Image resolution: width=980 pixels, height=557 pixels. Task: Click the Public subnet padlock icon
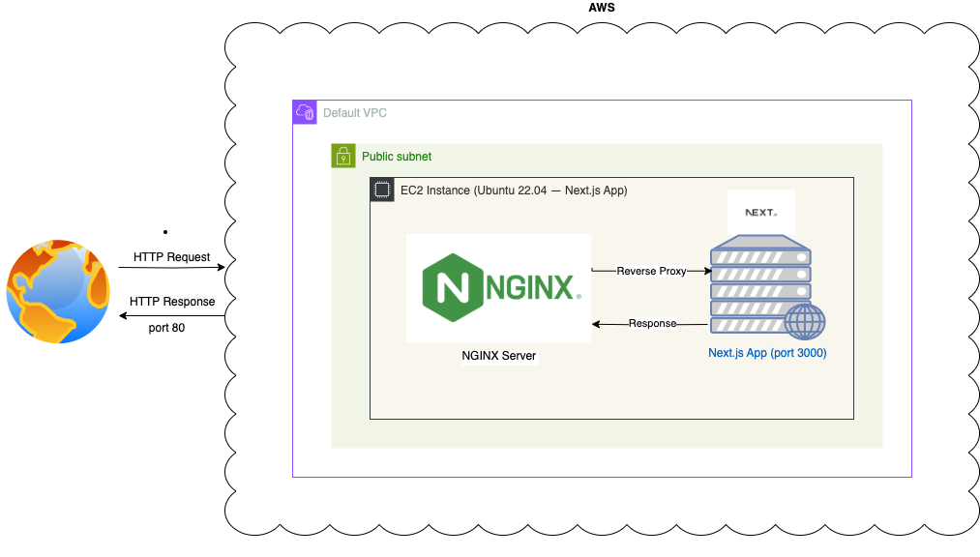pos(343,156)
